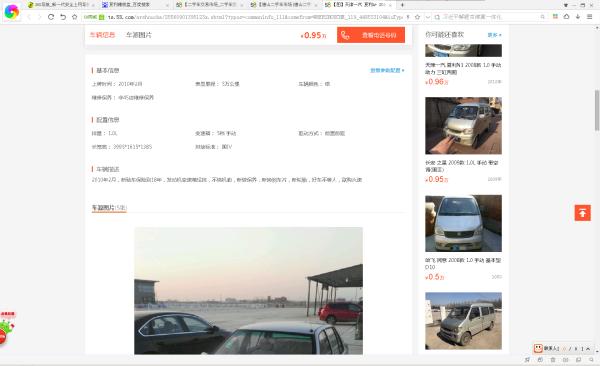Image resolution: width=600 pixels, height=366 pixels.
Task: Switch to the first browser tab
Action: click(x=61, y=5)
